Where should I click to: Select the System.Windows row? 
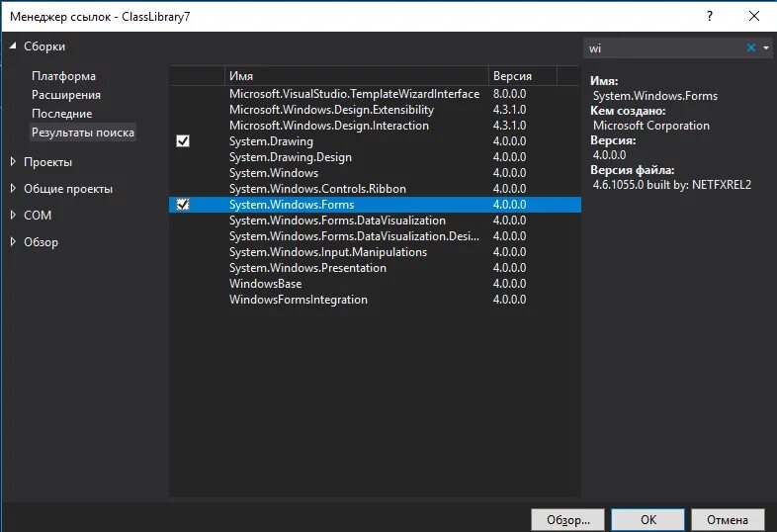(375, 173)
